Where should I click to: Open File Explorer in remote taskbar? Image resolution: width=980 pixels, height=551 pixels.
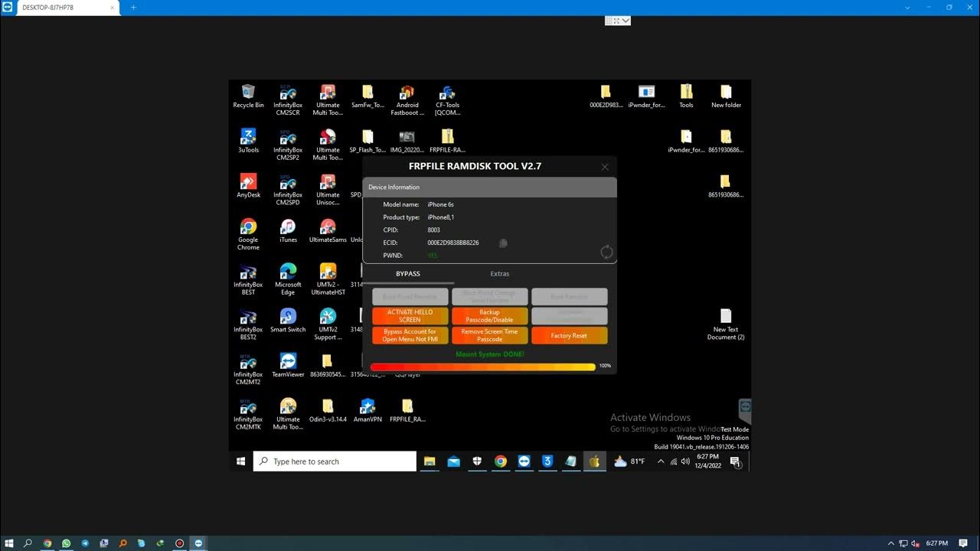[430, 461]
